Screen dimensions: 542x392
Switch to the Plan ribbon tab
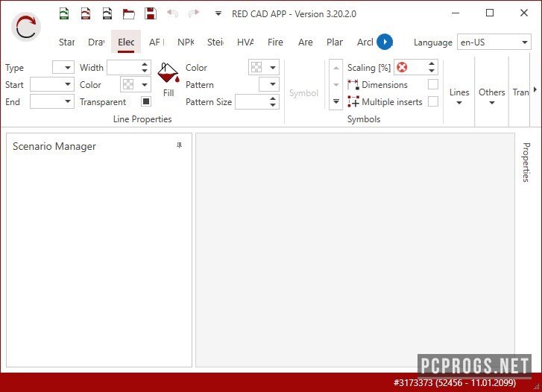(335, 42)
